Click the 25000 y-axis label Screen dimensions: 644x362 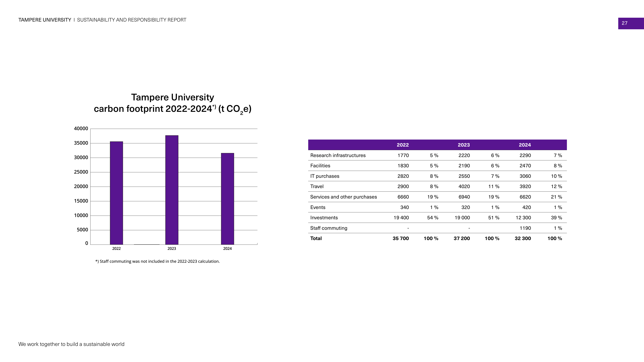pos(81,172)
